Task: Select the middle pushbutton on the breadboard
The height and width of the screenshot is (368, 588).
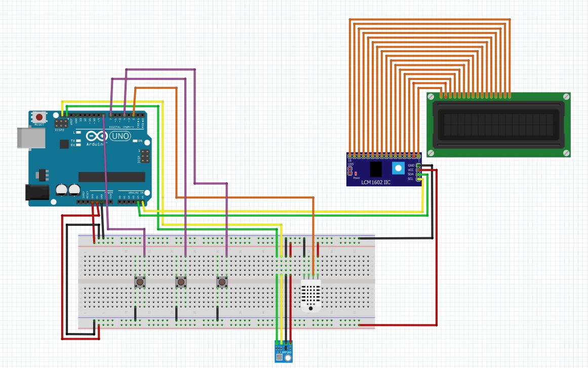Action: [181, 281]
